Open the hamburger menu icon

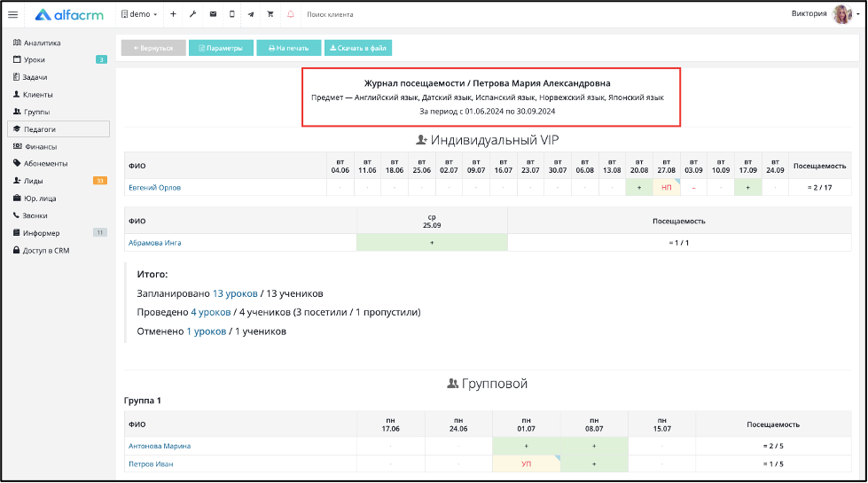click(12, 14)
